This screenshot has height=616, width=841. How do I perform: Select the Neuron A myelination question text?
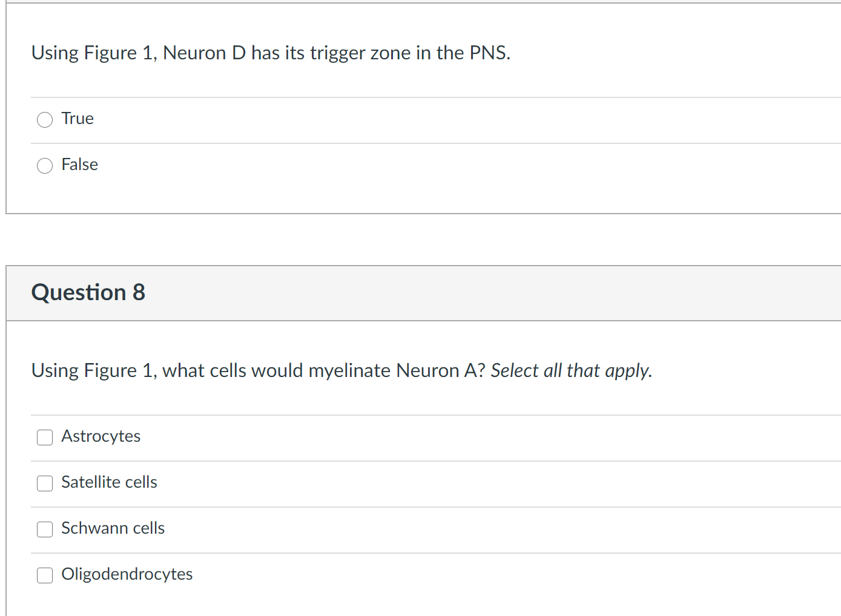click(341, 370)
